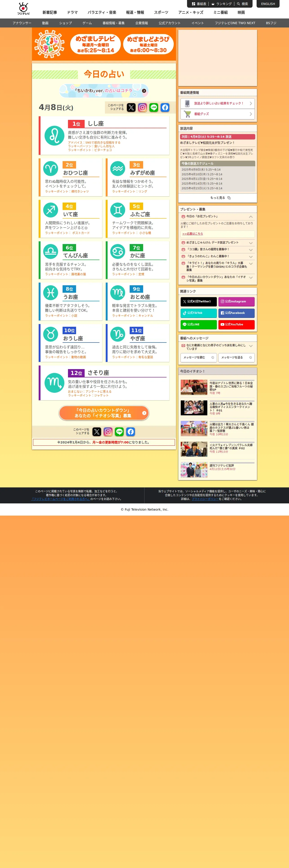Open 公式TikTok link

199,313
